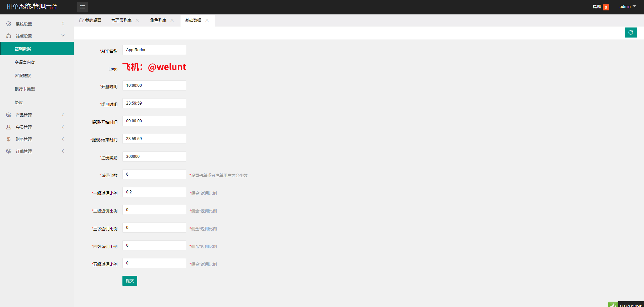Focus the 三级返佣比例 input field

tap(154, 228)
